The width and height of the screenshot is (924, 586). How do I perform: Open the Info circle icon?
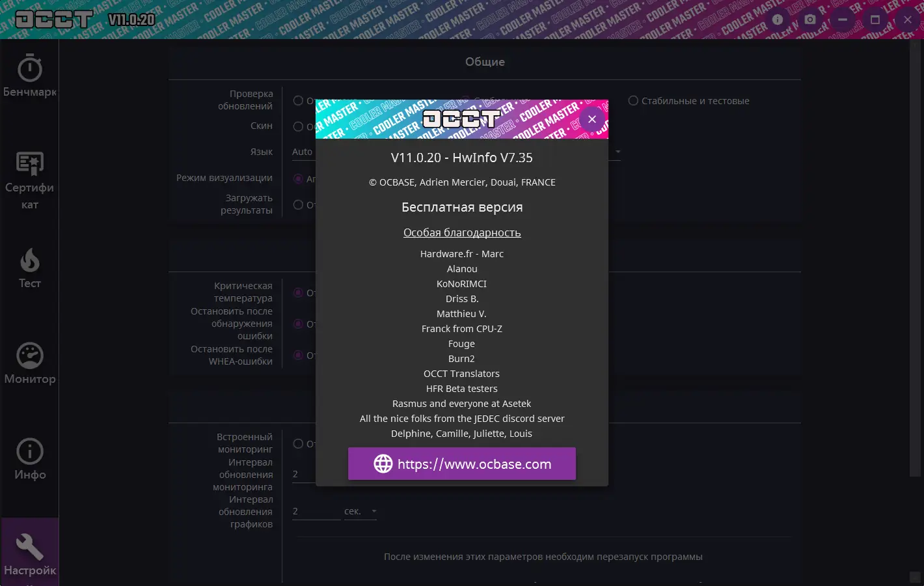[30, 451]
